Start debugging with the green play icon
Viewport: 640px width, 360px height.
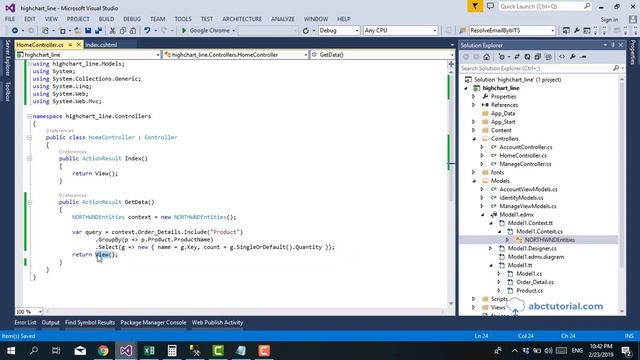tap(184, 31)
